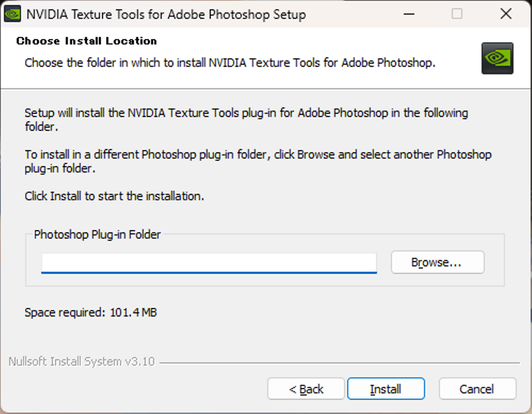Click the NVIDIA icon in the title bar
This screenshot has width=532, height=414.
[x=12, y=14]
